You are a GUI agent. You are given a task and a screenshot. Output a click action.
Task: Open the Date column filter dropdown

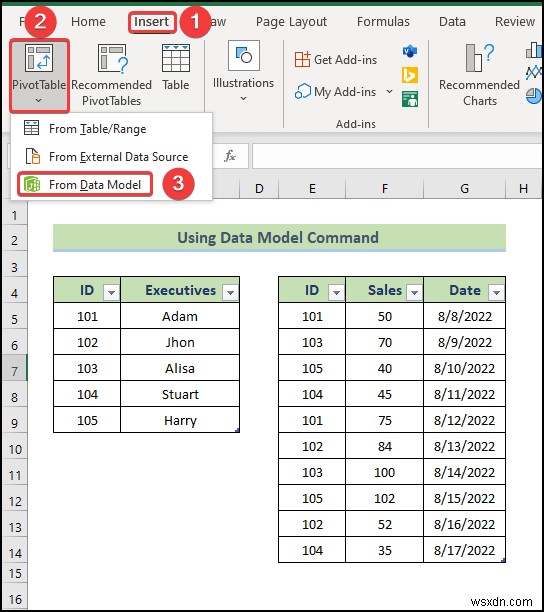pyautogui.click(x=496, y=292)
